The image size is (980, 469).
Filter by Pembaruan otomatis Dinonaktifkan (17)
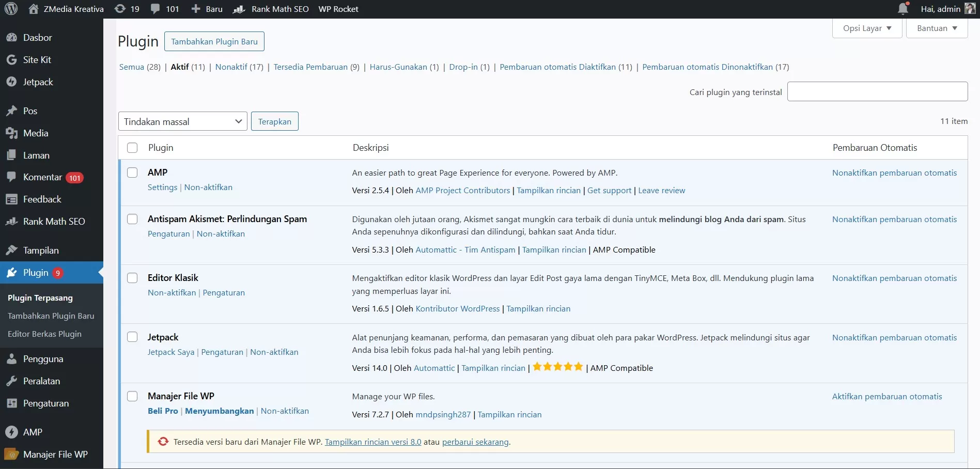click(x=715, y=67)
